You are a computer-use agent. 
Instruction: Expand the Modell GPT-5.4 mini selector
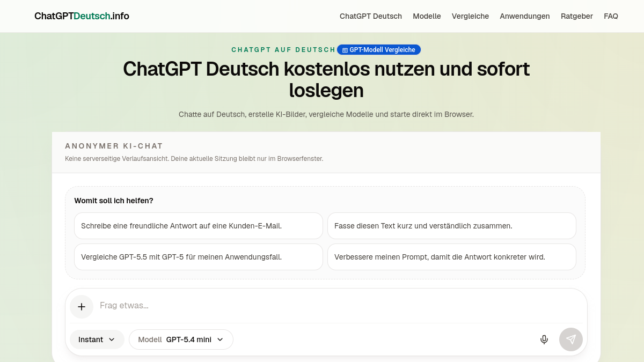[181, 339]
